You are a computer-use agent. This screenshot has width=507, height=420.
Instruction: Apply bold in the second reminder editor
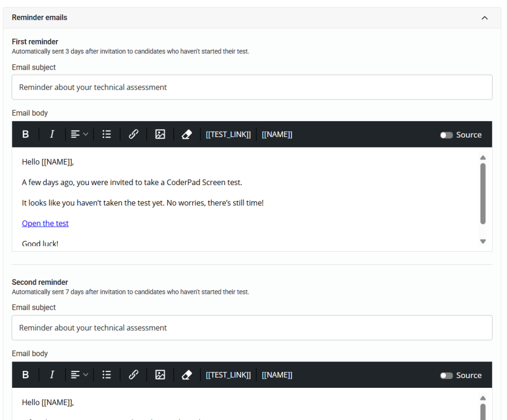pyautogui.click(x=25, y=374)
